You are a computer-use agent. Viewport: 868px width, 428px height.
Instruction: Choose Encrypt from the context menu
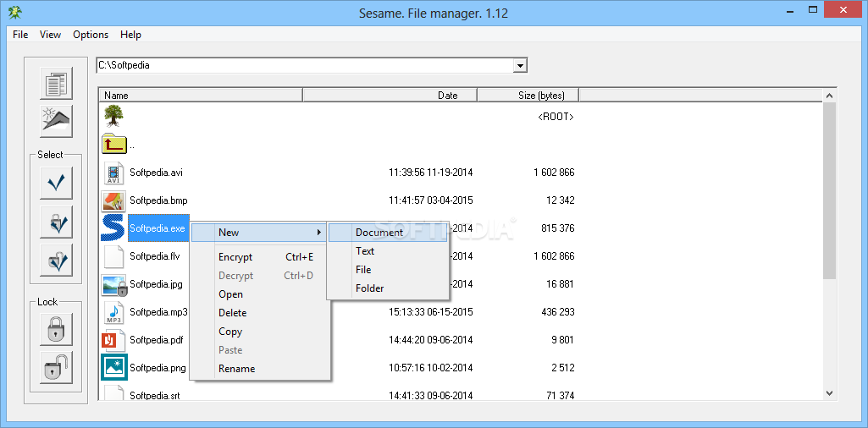(260, 257)
